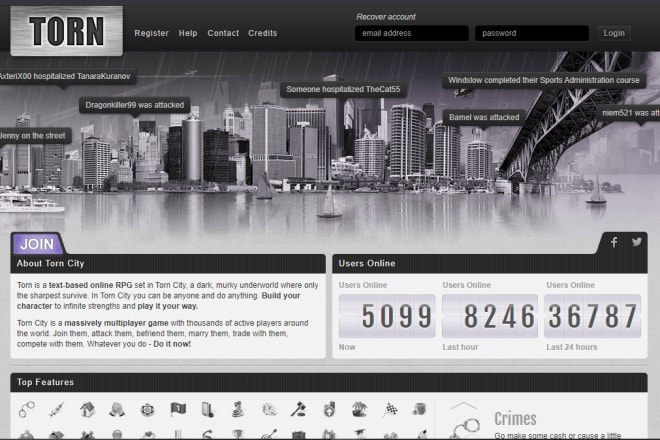Open the Register menu link
Viewport: 660px width, 440px height.
click(151, 33)
